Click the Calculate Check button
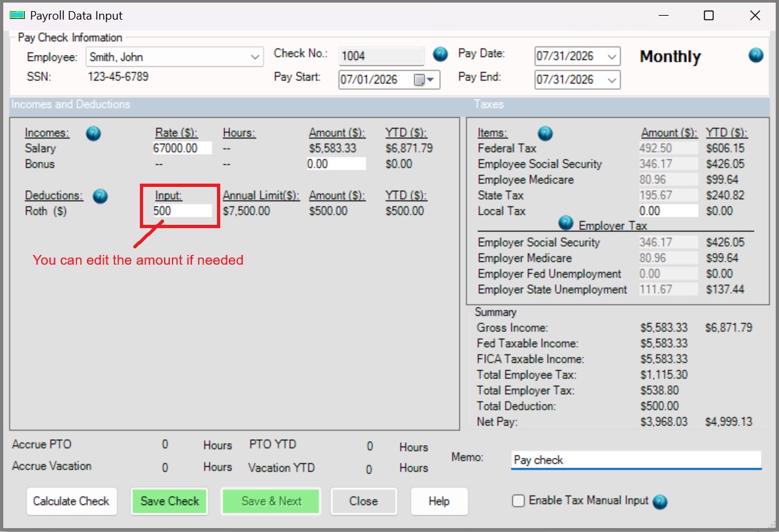The image size is (779, 532). 71,501
